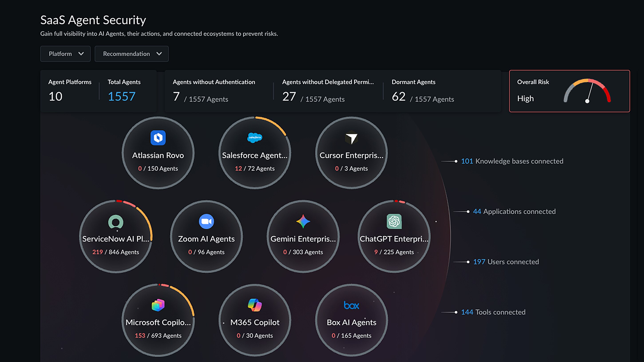Click the Gemini Enterpris... label
Image resolution: width=644 pixels, height=362 pixels.
[x=303, y=239]
